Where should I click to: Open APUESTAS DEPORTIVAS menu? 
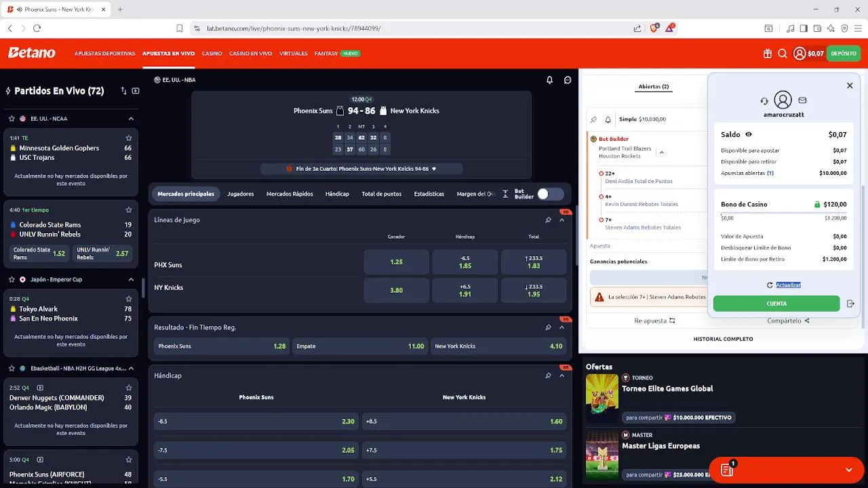(x=105, y=54)
